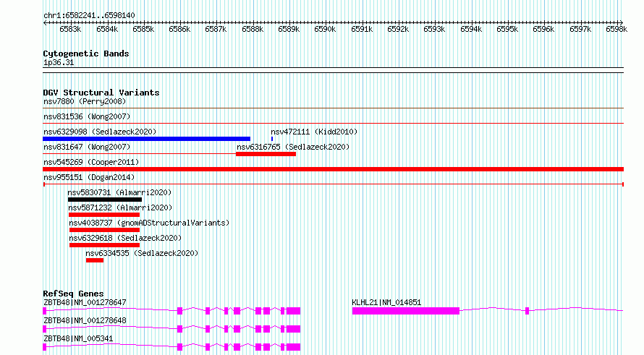The image size is (644, 355).
Task: Click the nsv6329098 (Sedlazeck2020) label
Action: pyautogui.click(x=100, y=132)
